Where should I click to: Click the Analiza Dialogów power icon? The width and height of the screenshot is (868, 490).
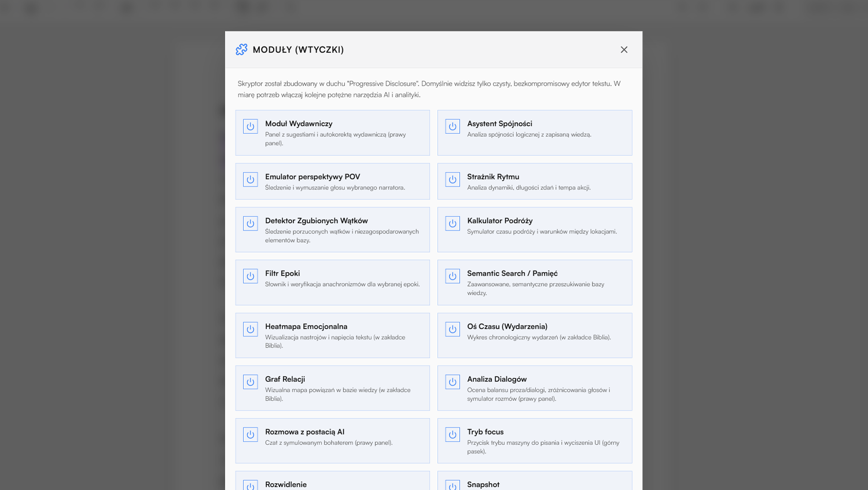pos(453,382)
